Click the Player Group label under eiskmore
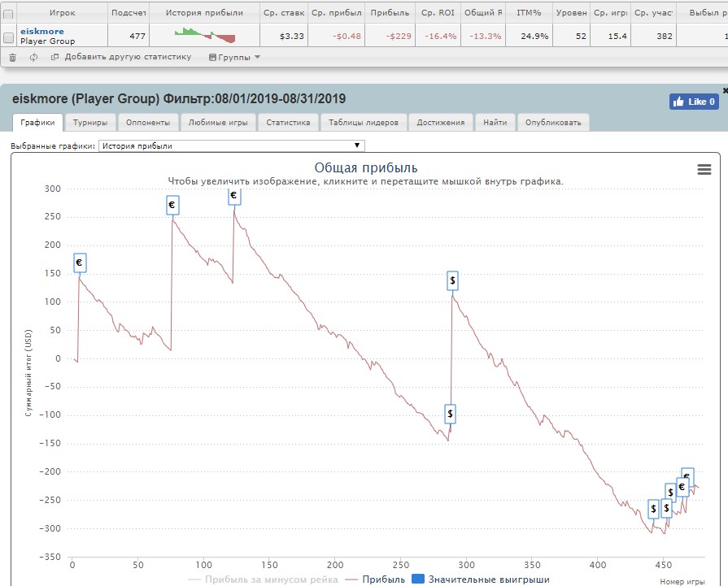Image resolution: width=728 pixels, height=586 pixels. click(47, 41)
